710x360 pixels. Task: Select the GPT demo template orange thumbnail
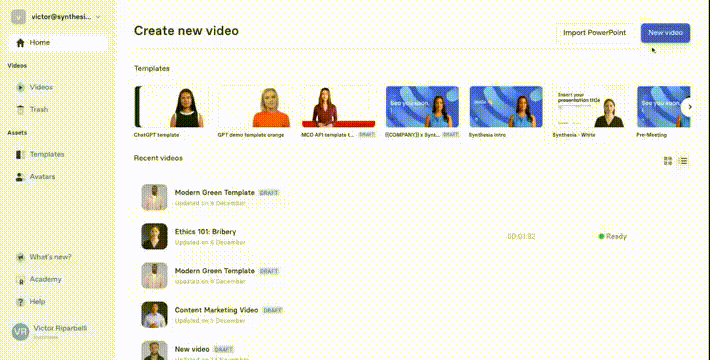pyautogui.click(x=255, y=107)
